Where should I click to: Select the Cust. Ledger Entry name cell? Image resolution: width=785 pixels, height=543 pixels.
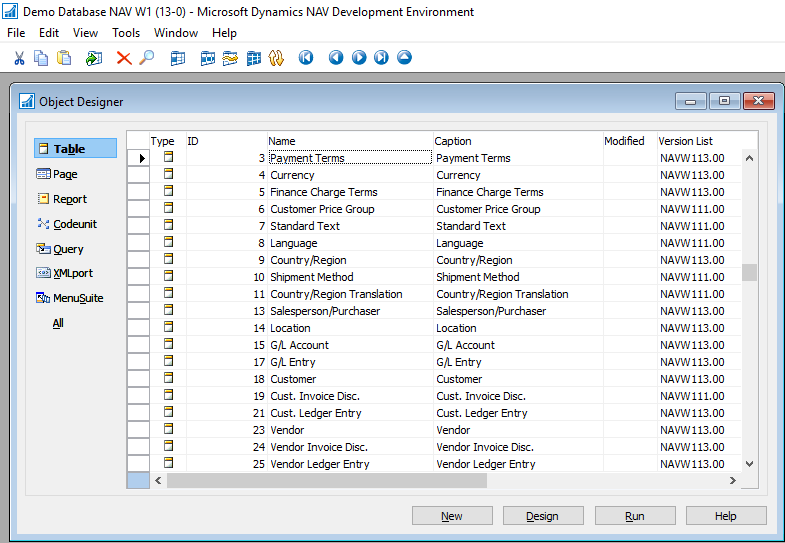click(350, 413)
